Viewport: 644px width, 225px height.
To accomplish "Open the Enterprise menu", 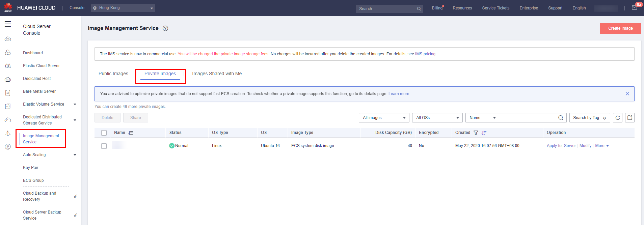I will coord(529,8).
